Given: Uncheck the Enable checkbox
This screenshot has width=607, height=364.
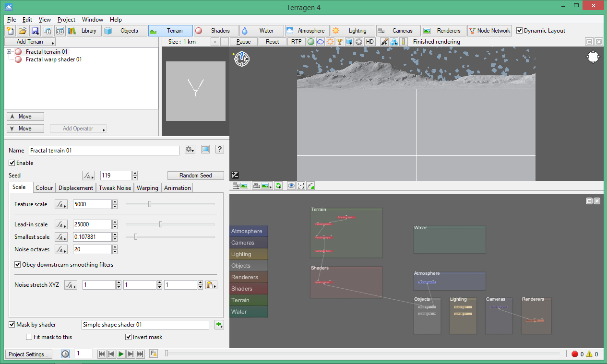Looking at the screenshot, I should (x=12, y=163).
